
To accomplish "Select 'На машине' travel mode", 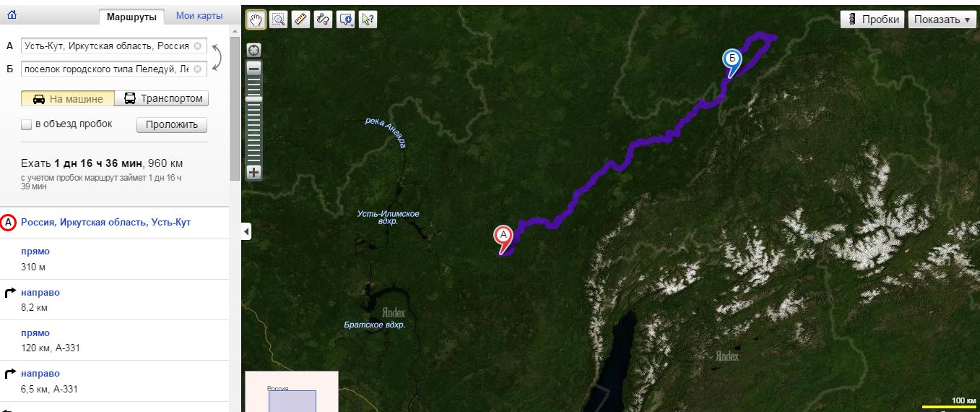I will click(x=67, y=99).
